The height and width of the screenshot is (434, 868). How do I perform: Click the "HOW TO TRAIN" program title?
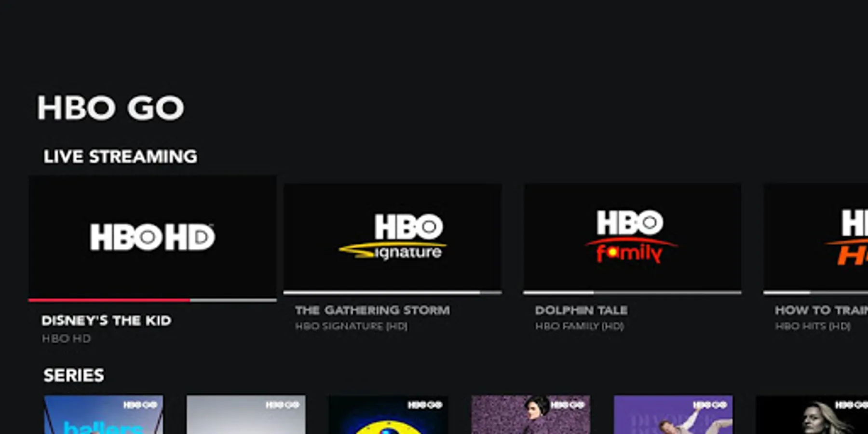(x=821, y=310)
